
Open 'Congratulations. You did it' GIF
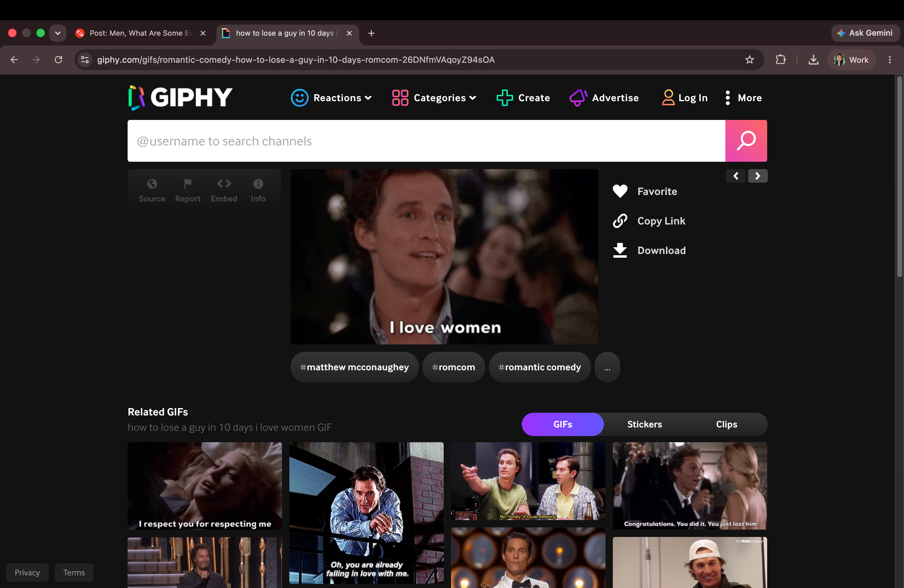689,486
